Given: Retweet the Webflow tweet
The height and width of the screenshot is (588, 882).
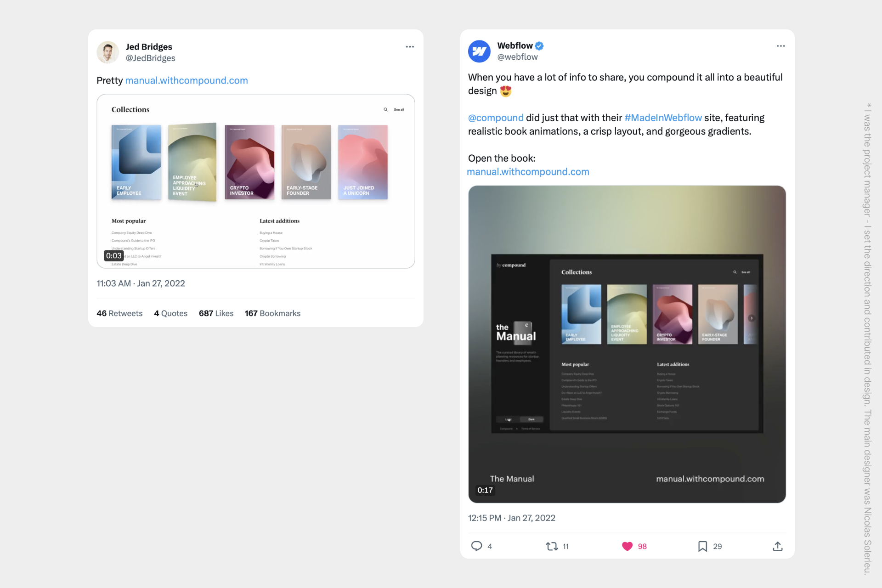Looking at the screenshot, I should (552, 546).
